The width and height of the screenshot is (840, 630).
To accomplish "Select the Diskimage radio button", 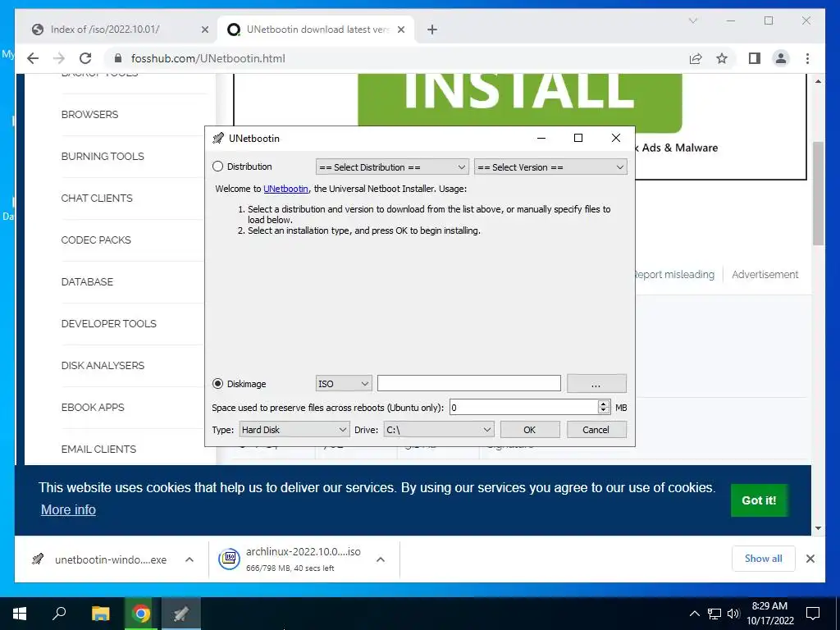I will click(217, 384).
